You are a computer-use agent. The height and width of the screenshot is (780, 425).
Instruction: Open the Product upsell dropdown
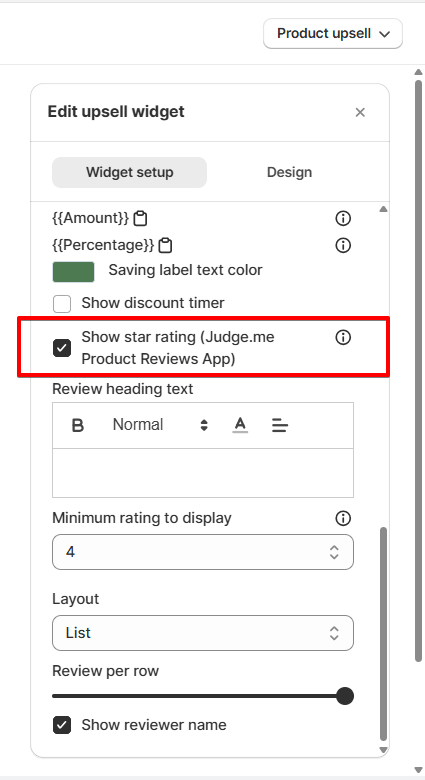coord(333,34)
